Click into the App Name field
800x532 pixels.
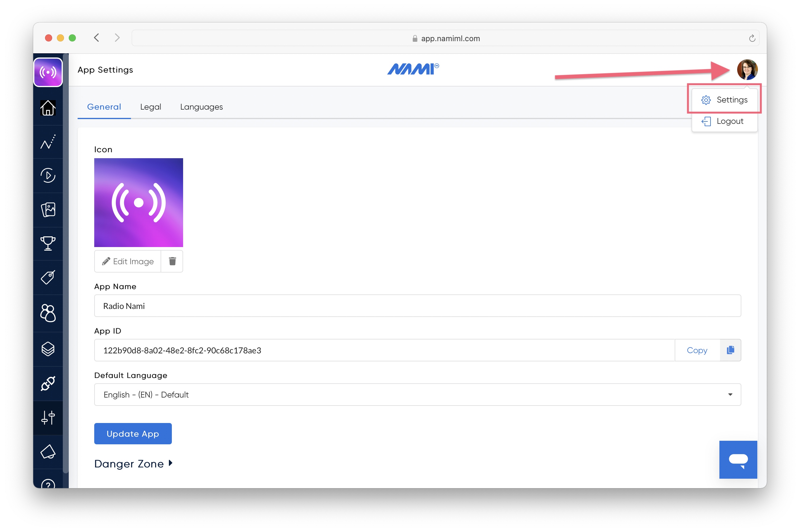click(x=417, y=306)
